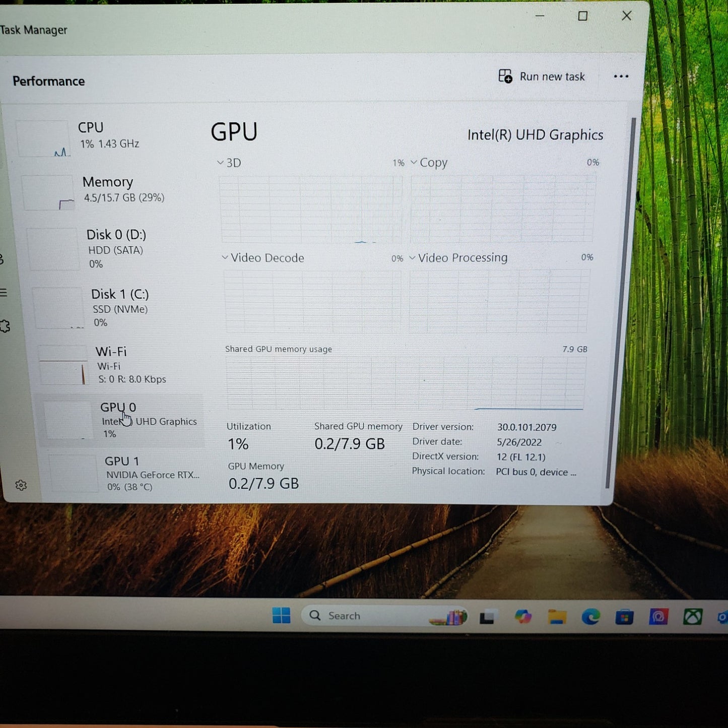Click the Run new task icon
Viewport: 728px width, 728px height.
pyautogui.click(x=505, y=76)
